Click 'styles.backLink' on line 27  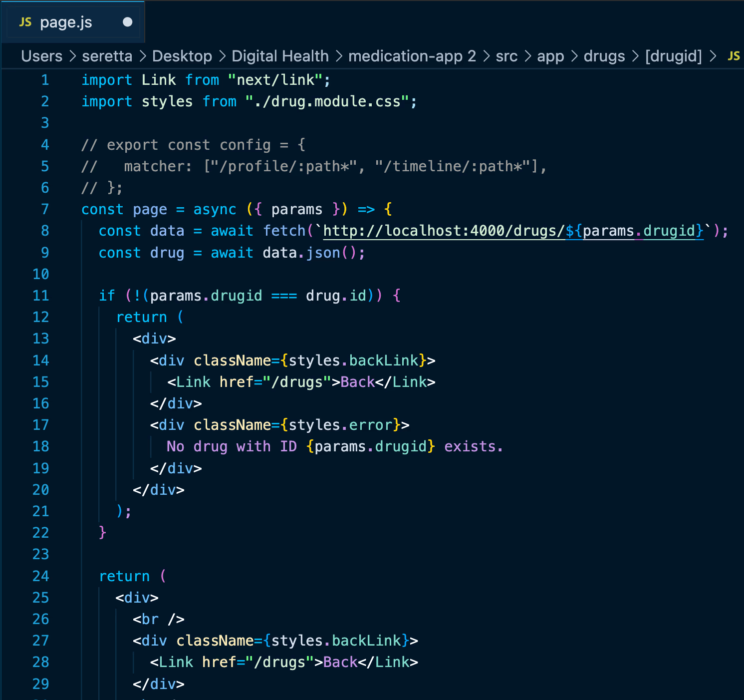[336, 641]
